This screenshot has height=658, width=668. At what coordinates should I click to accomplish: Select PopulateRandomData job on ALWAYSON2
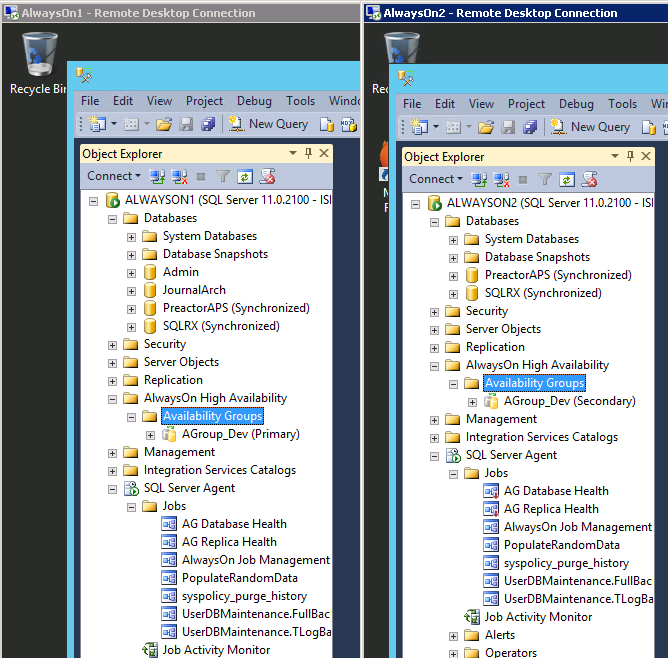click(x=561, y=545)
